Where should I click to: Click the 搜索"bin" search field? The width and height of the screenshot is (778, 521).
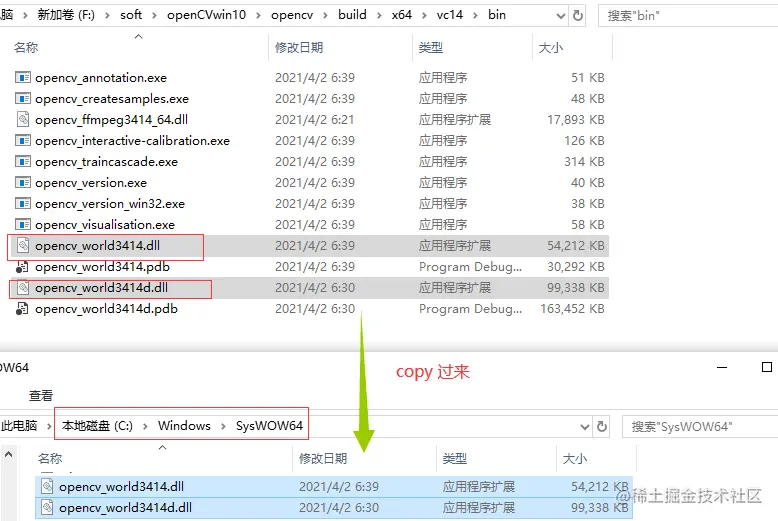(688, 16)
